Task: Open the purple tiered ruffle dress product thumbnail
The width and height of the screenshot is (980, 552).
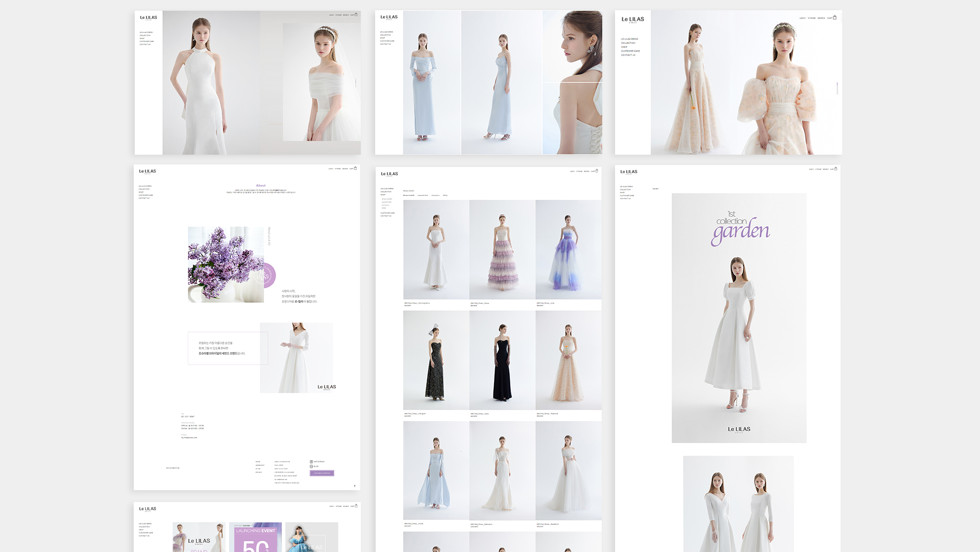Action: click(502, 250)
